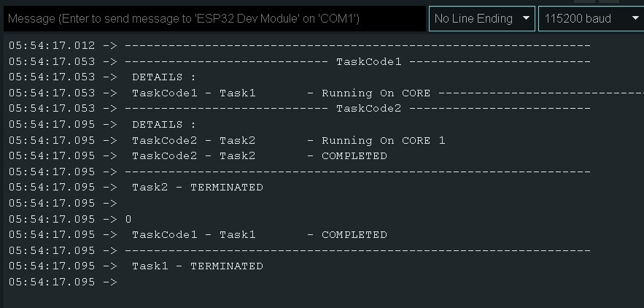The width and height of the screenshot is (644, 308).
Task: Select the TaskCode2 Task2 COMPLETED line
Action: pos(259,156)
